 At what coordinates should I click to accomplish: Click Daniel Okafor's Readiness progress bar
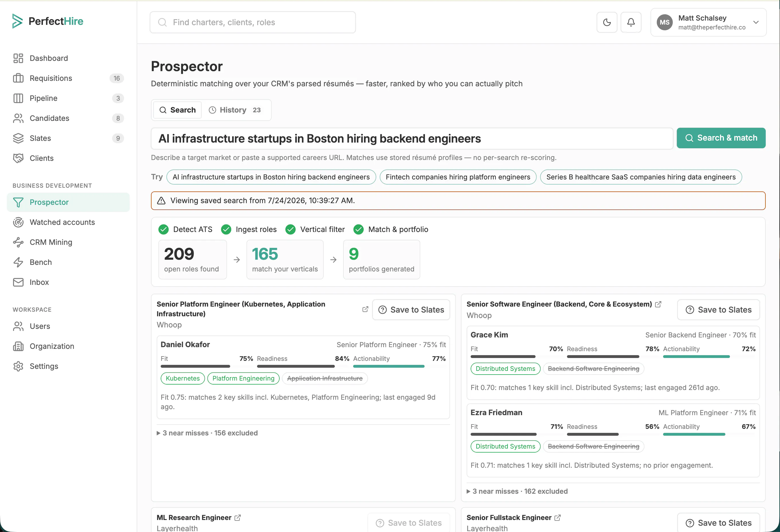pos(303,366)
